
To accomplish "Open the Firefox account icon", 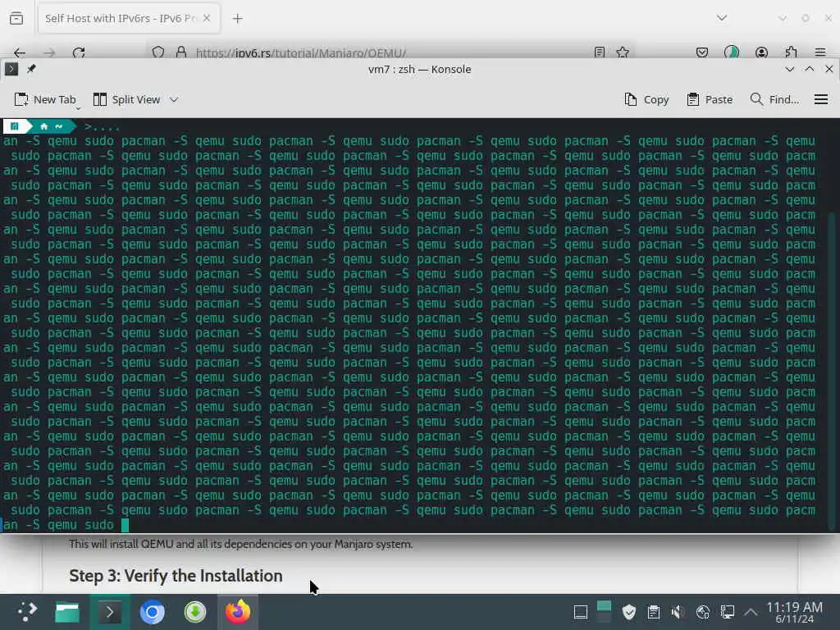I will [761, 52].
